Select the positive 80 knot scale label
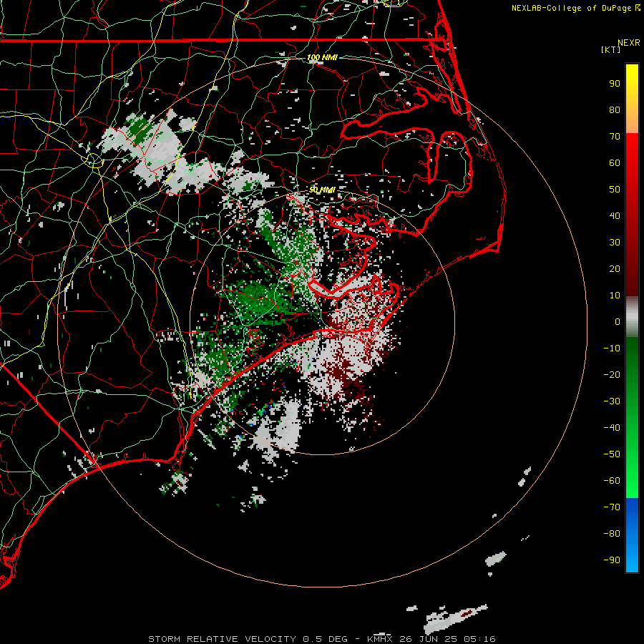Viewport: 644px width, 644px height. click(x=615, y=110)
